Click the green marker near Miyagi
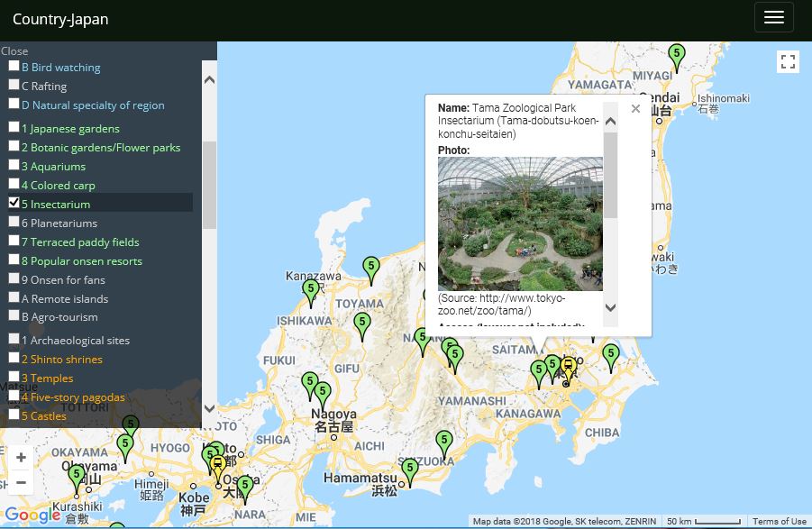 (676, 56)
